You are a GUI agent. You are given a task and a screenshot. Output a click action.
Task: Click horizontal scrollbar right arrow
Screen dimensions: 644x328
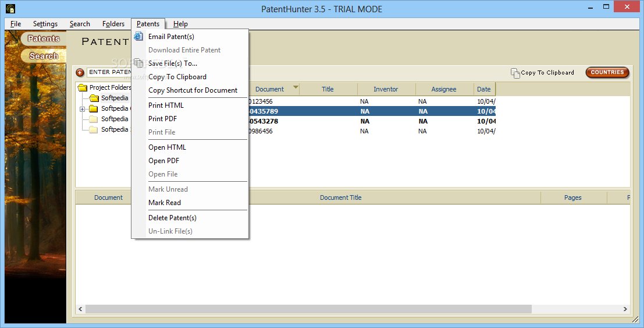[625, 309]
